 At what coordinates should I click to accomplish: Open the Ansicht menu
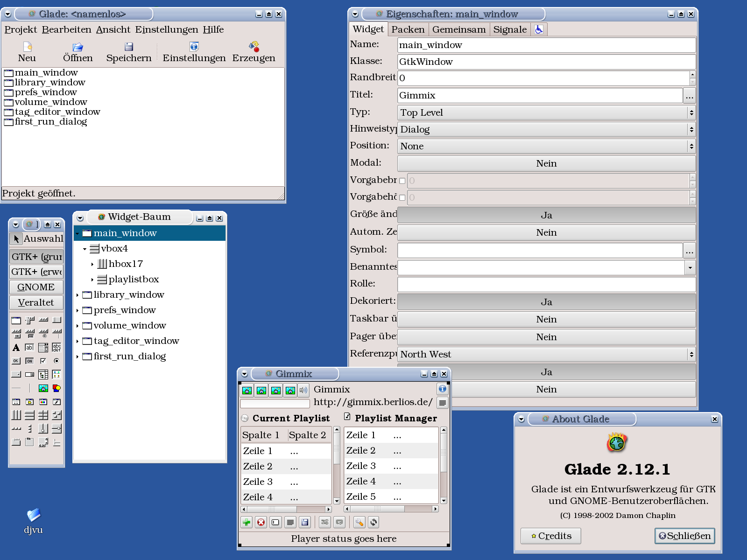113,29
